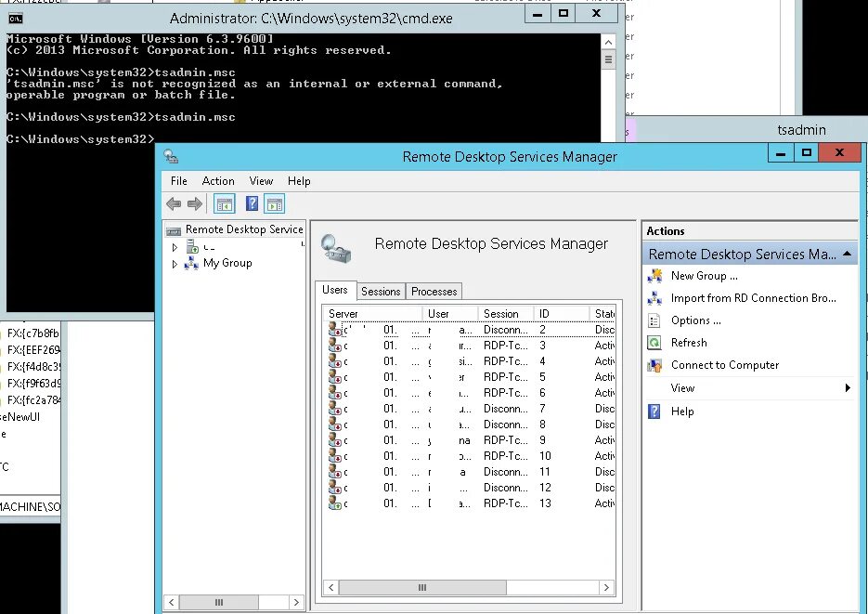Maximize the Remote Desktop Services Manager window
868x614 pixels.
(807, 153)
